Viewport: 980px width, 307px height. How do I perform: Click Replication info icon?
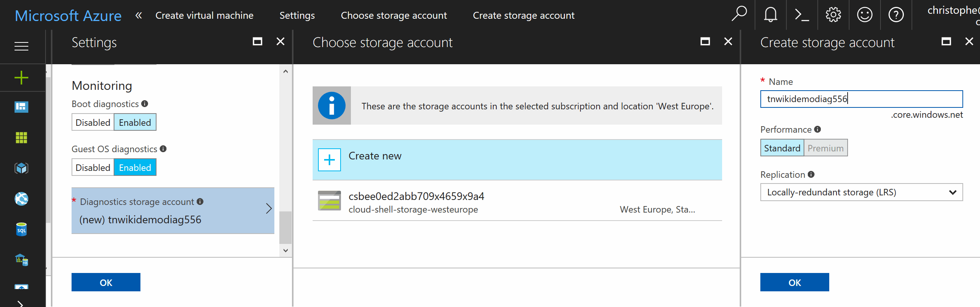pyautogui.click(x=811, y=174)
